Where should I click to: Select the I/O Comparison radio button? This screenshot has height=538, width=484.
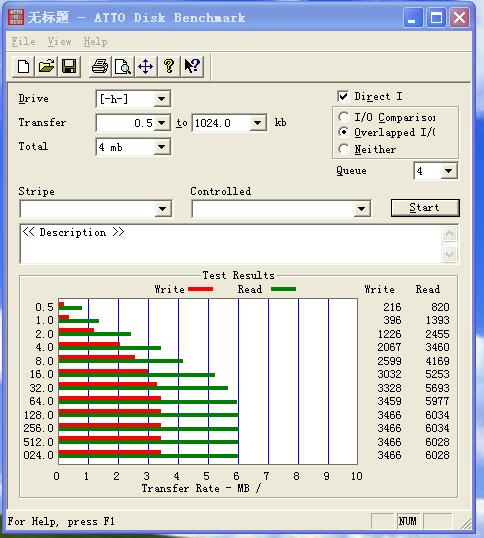click(343, 117)
